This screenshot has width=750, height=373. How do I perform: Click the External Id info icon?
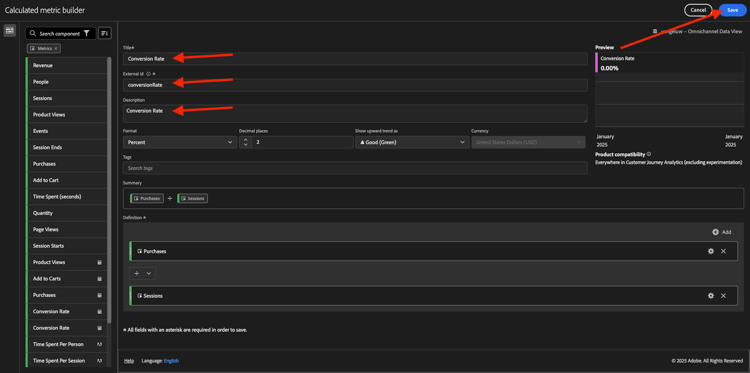click(x=148, y=74)
